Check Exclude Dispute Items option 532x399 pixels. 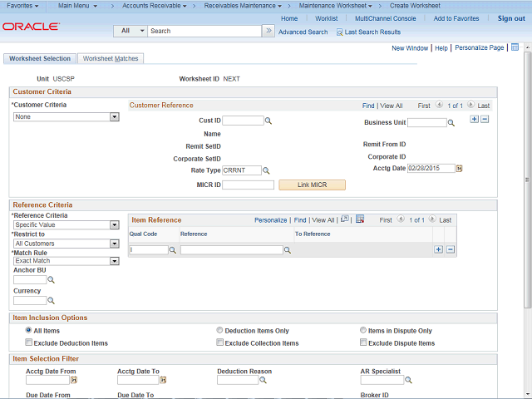point(364,342)
